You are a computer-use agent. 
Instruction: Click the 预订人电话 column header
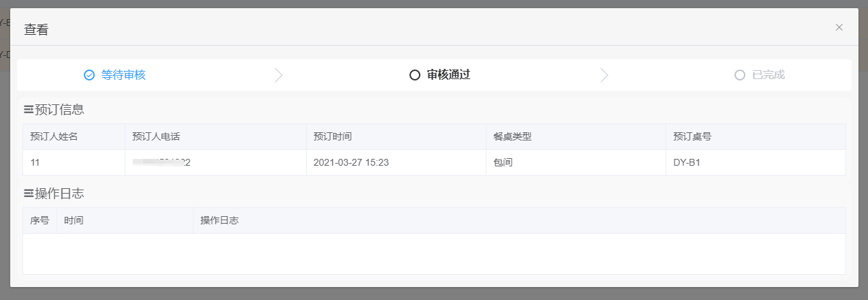[215, 136]
